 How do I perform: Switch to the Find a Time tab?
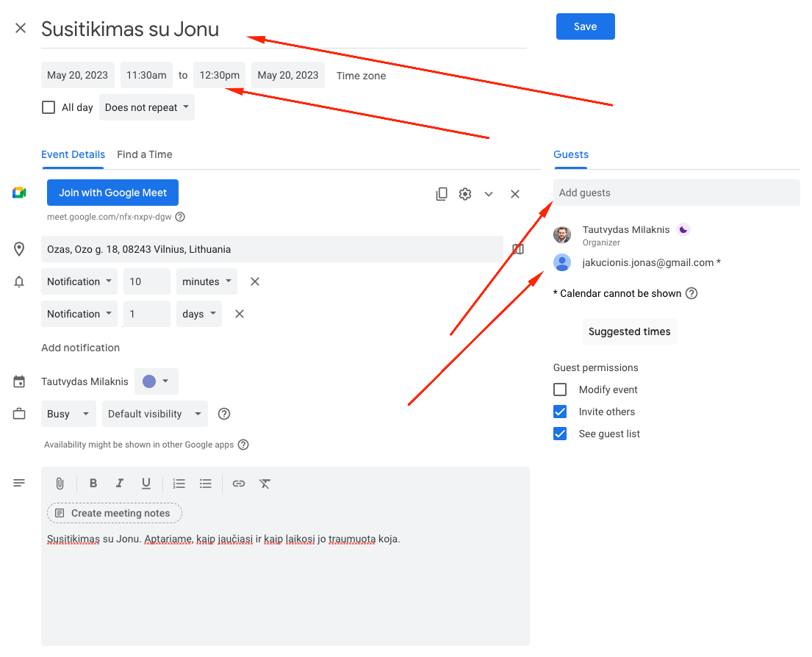pos(145,154)
